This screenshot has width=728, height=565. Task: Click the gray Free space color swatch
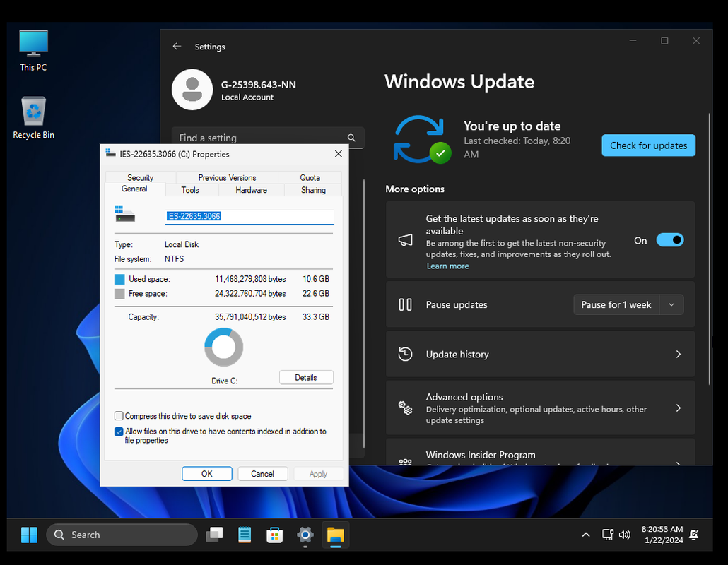coord(119,294)
